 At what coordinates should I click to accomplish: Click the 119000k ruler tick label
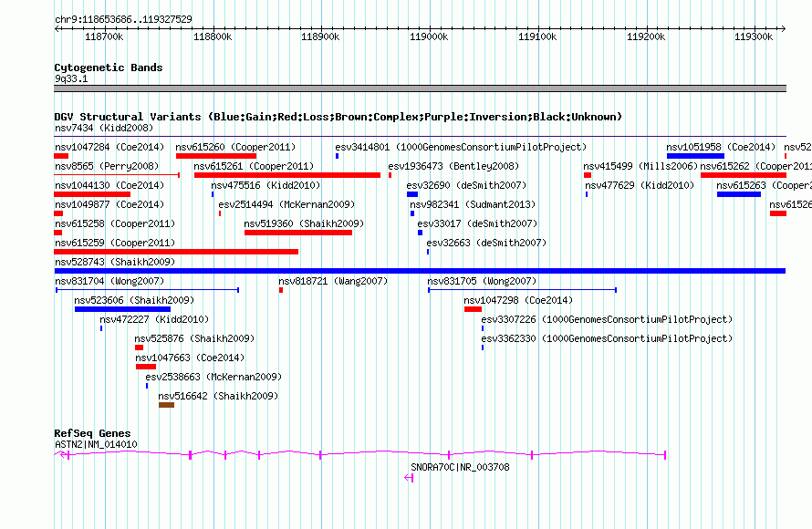click(429, 36)
